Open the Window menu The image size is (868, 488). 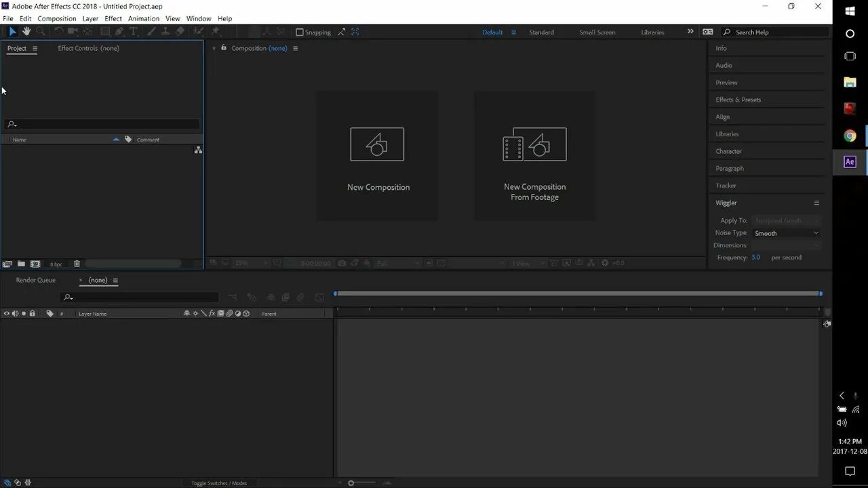click(x=199, y=18)
